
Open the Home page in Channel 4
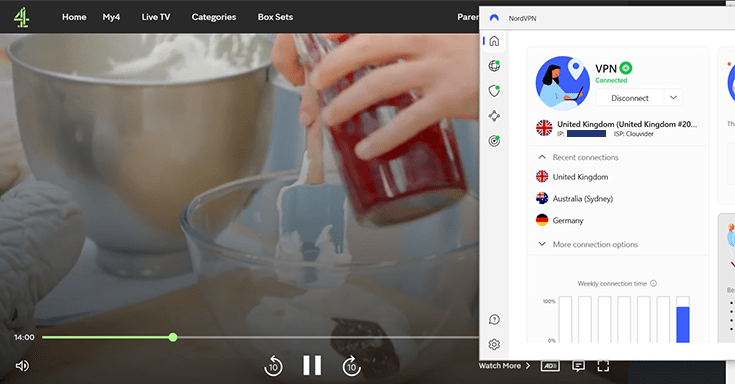[74, 17]
